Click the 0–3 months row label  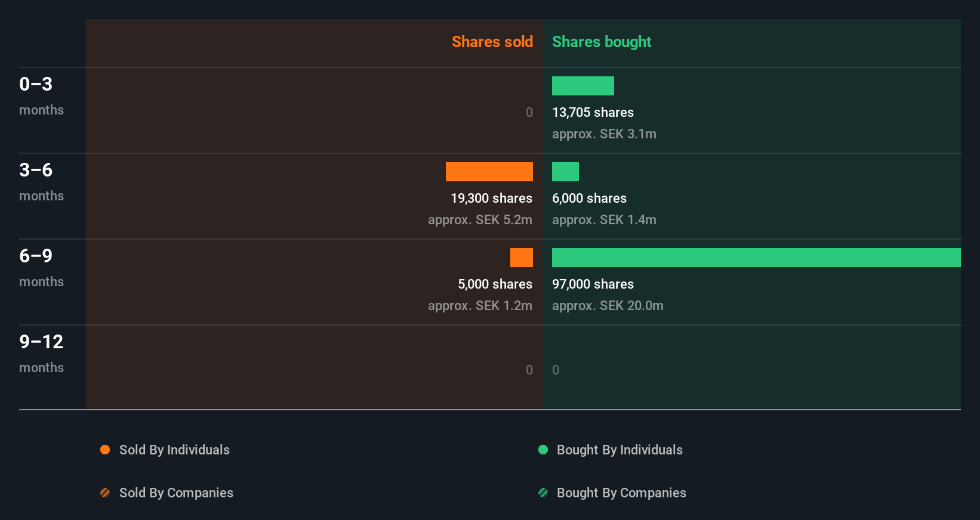(41, 96)
